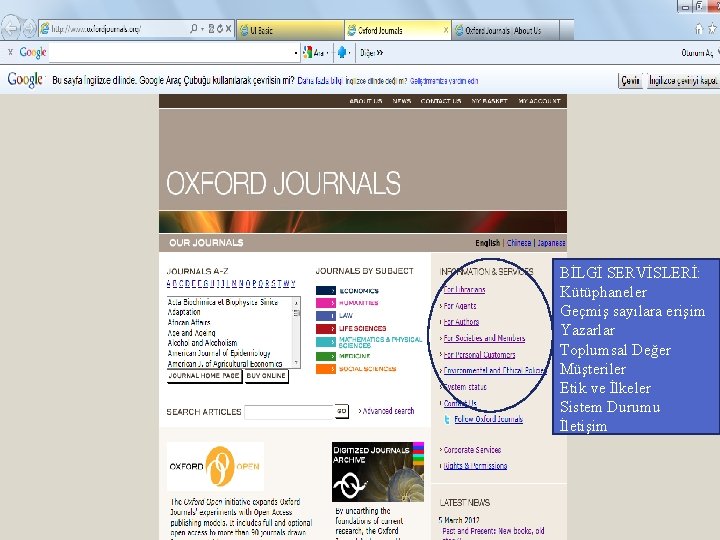Open Contact Us in top navigation
720x540 pixels.
point(441,101)
